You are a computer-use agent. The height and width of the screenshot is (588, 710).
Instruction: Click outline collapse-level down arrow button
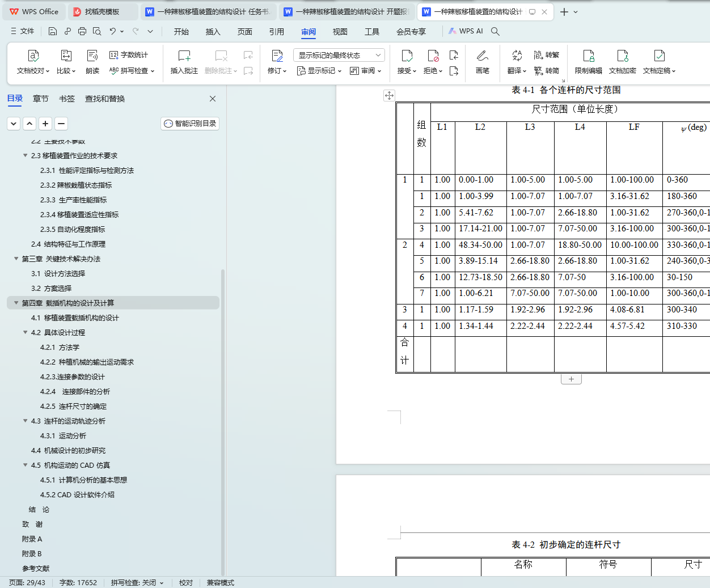click(x=14, y=124)
